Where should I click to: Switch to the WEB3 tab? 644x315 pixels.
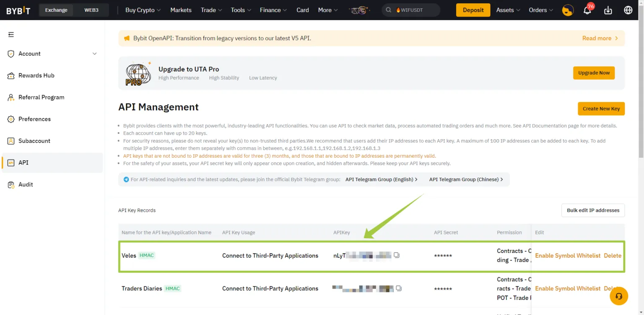click(91, 10)
